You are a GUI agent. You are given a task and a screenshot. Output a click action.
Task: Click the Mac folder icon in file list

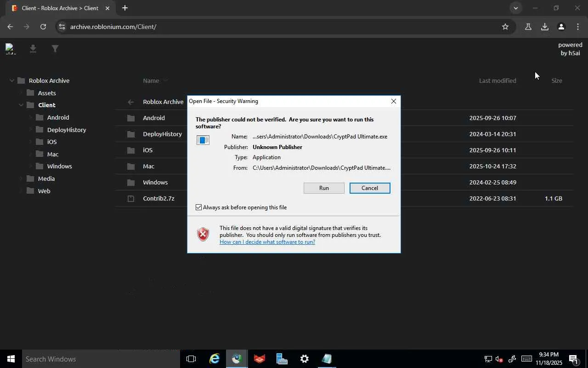tap(131, 167)
